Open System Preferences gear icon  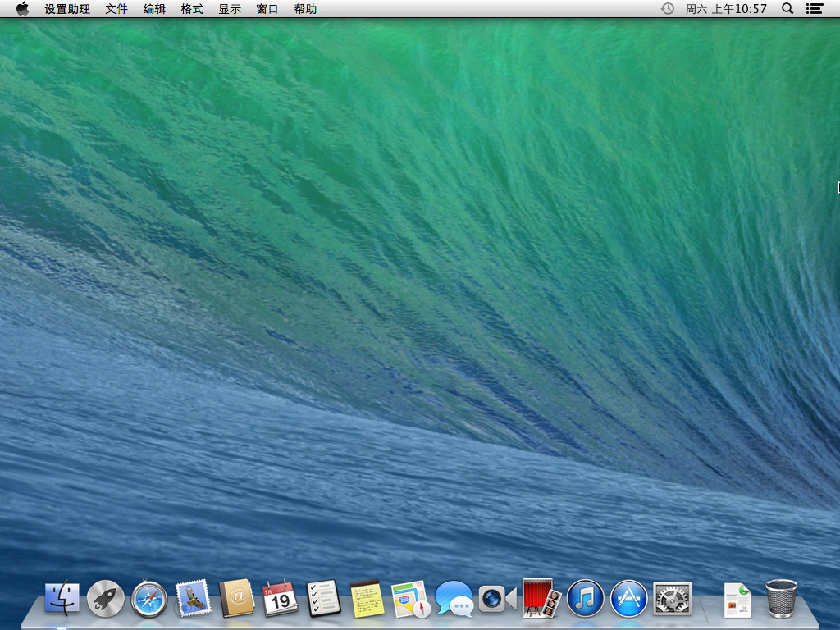673,598
